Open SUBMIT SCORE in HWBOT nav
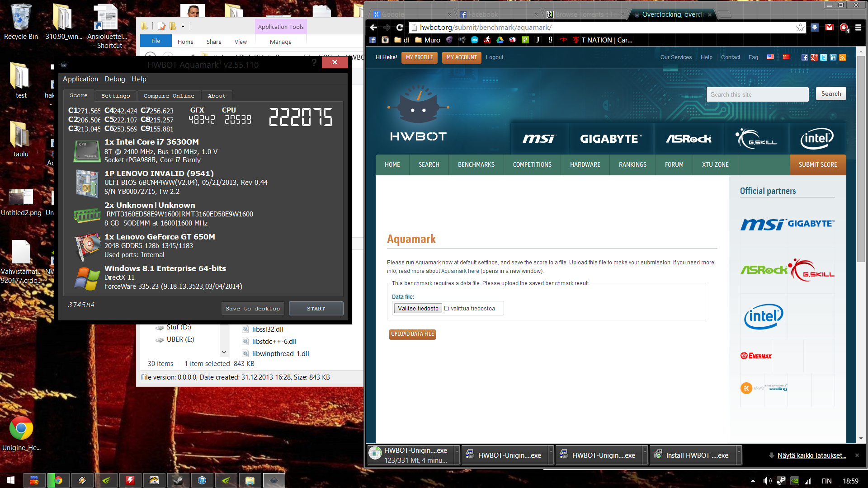 click(817, 165)
